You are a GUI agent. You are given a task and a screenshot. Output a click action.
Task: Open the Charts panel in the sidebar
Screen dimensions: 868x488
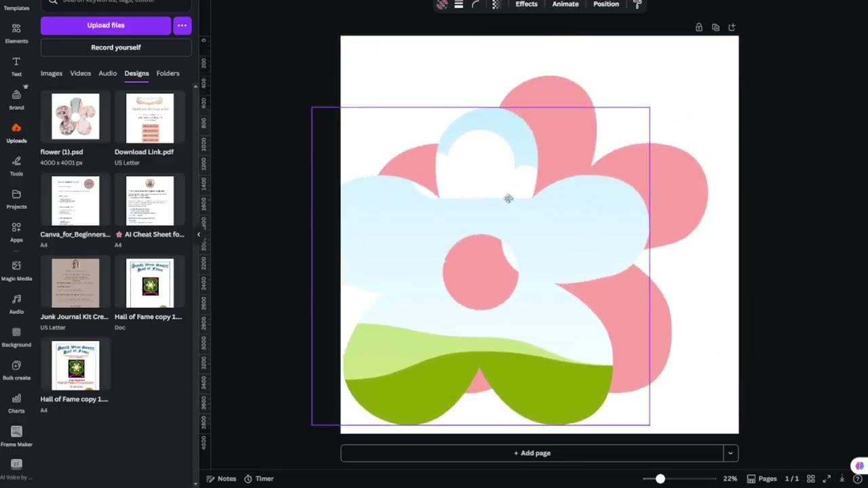click(x=16, y=403)
